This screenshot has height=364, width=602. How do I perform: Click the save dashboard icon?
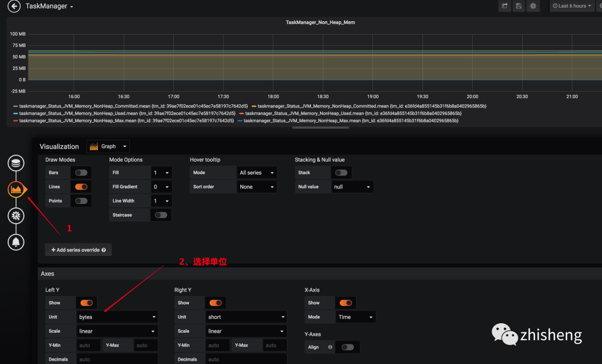[519, 6]
